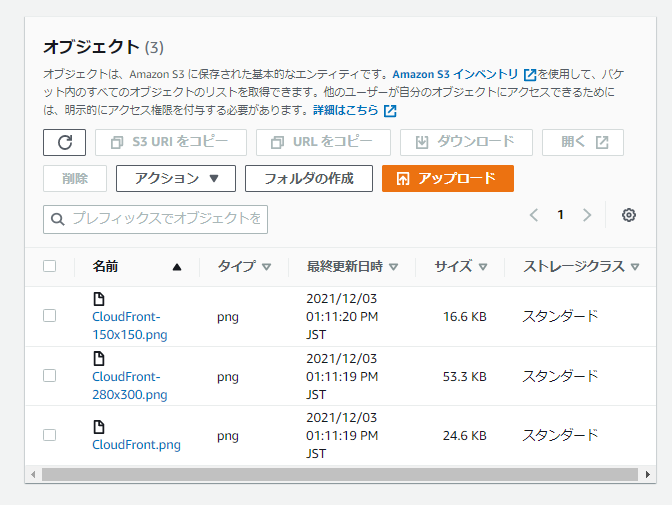Open table preferences gear icon
The width and height of the screenshot is (672, 505).
(x=628, y=215)
